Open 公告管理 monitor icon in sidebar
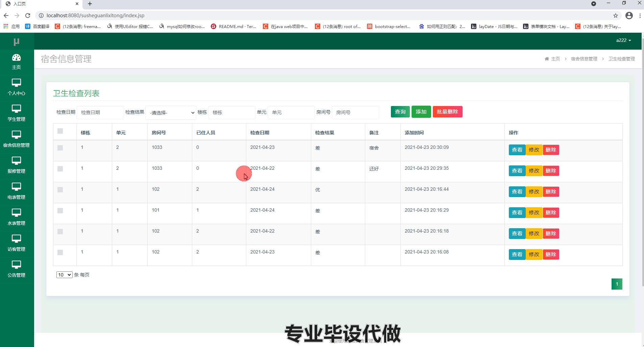Screen dimensions: 644x347 click(x=16, y=265)
